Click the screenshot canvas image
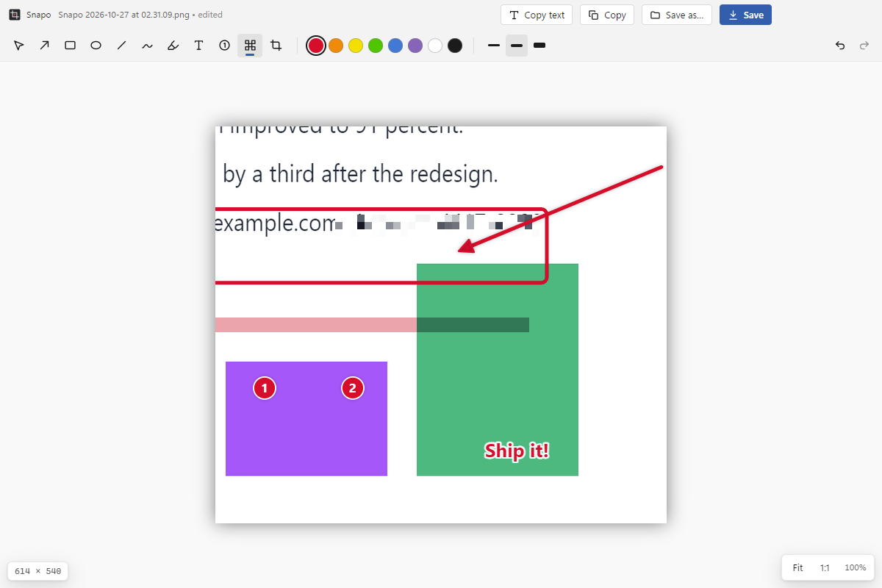882x588 pixels. click(441, 325)
